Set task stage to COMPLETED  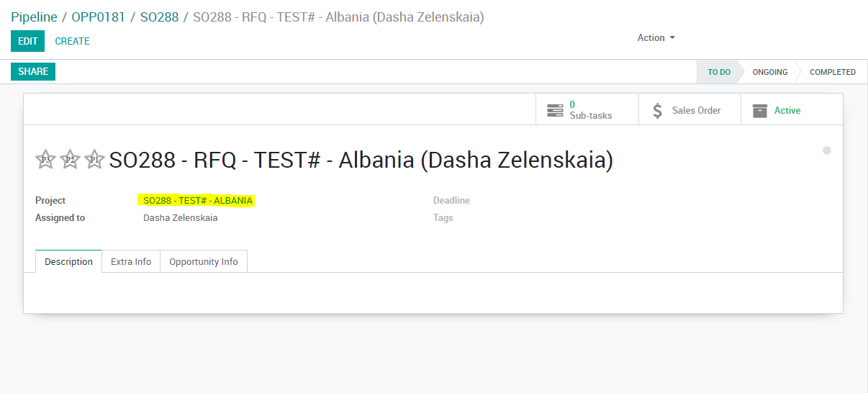832,72
